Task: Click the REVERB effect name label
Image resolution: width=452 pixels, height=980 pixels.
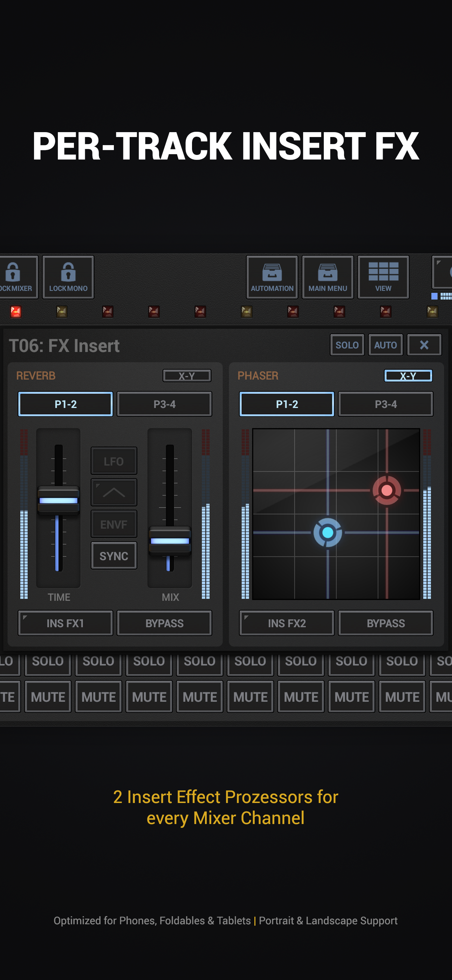Action: point(36,375)
